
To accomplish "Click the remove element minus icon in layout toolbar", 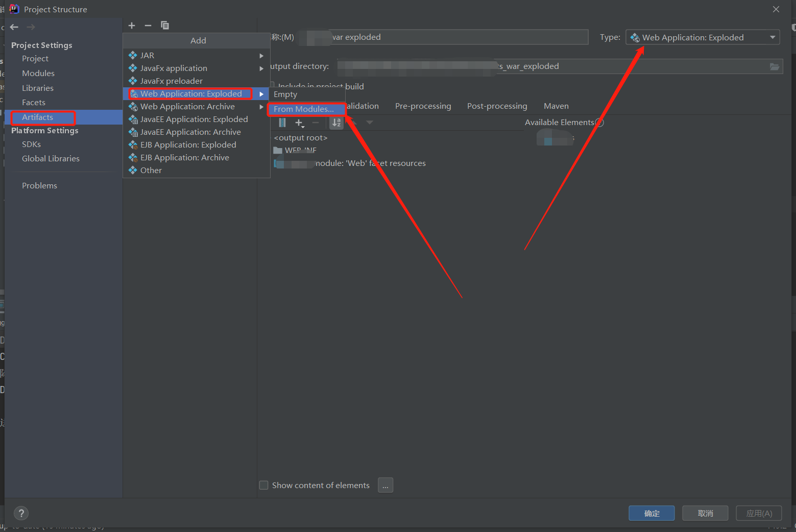I will click(316, 123).
